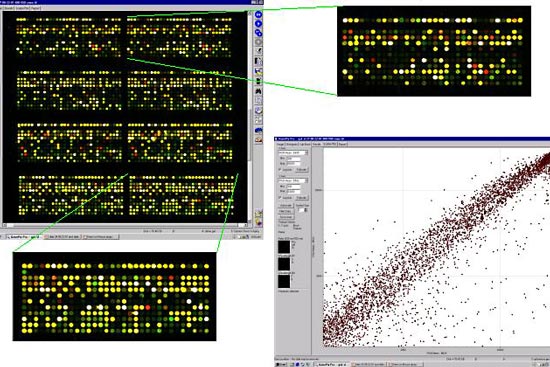Open the X Axis data dropdown in the scatter plot panel
The height and width of the screenshot is (367, 550).
(293, 153)
